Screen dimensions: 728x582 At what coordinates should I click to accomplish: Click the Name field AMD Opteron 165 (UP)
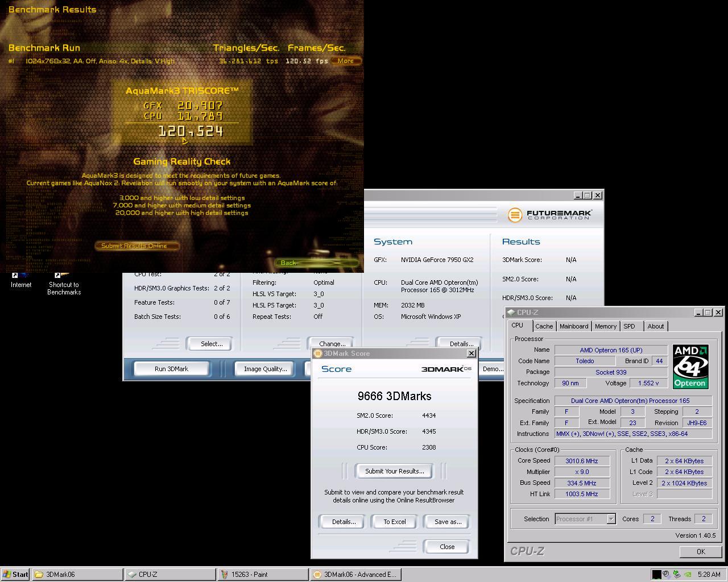tap(611, 350)
